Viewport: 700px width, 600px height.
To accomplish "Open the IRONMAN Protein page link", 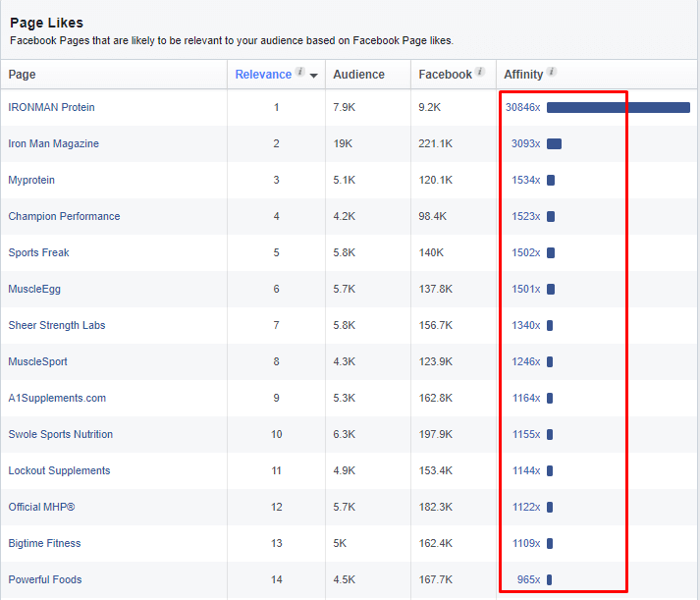I will (51, 107).
